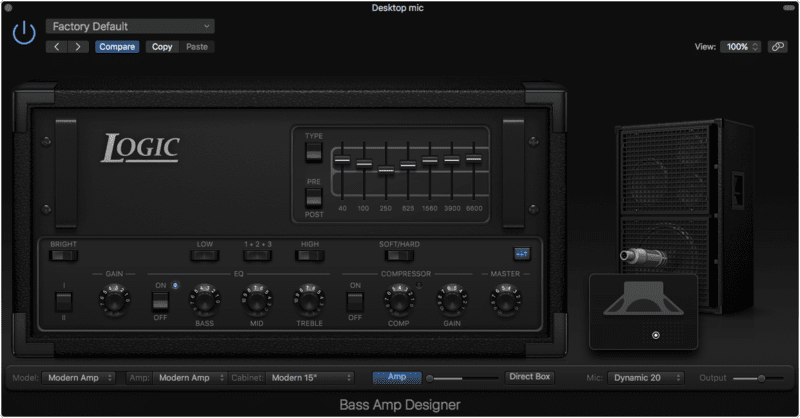
Task: Click the MID knob
Action: pyautogui.click(x=257, y=299)
